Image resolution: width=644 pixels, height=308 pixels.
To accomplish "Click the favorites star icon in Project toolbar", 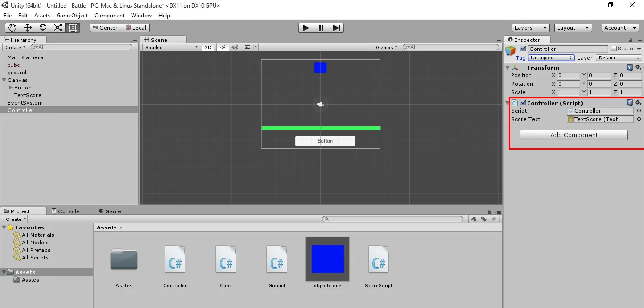I will coord(494,219).
